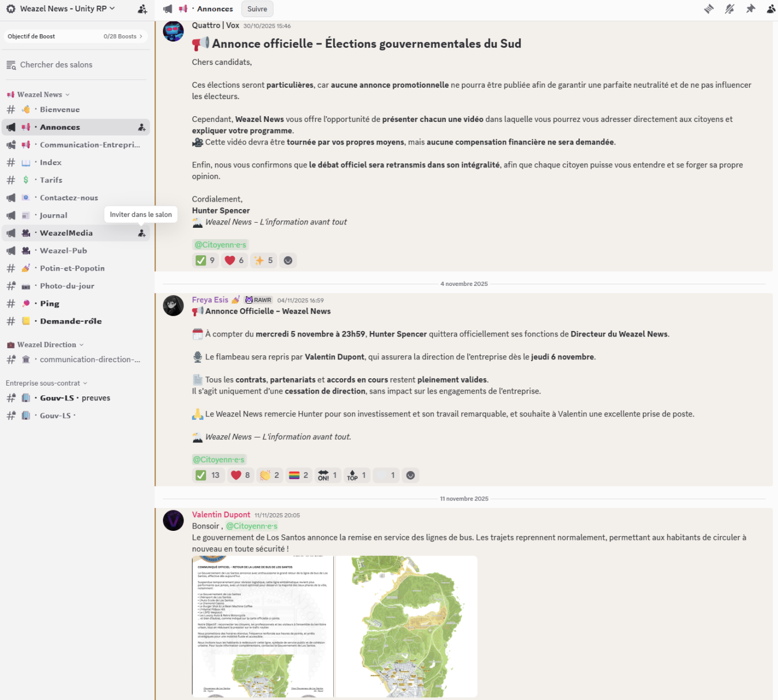Viewport: 778px width, 700px height.
Task: Switch to the Potin-et-Popotin channel
Action: 72,268
